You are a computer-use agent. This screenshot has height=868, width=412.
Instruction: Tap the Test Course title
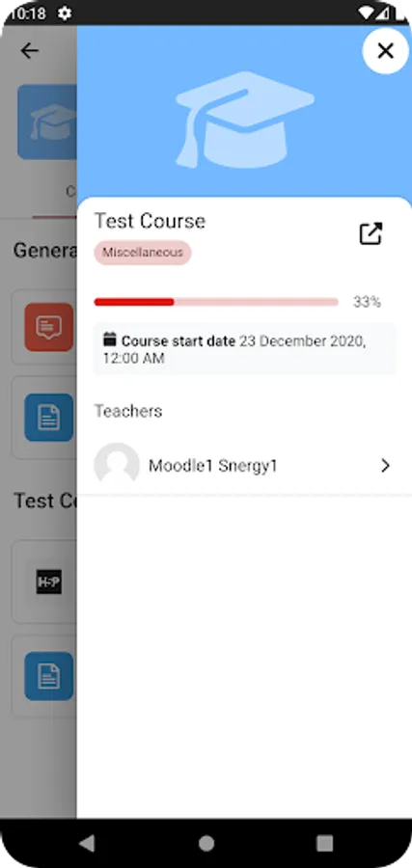pos(150,221)
